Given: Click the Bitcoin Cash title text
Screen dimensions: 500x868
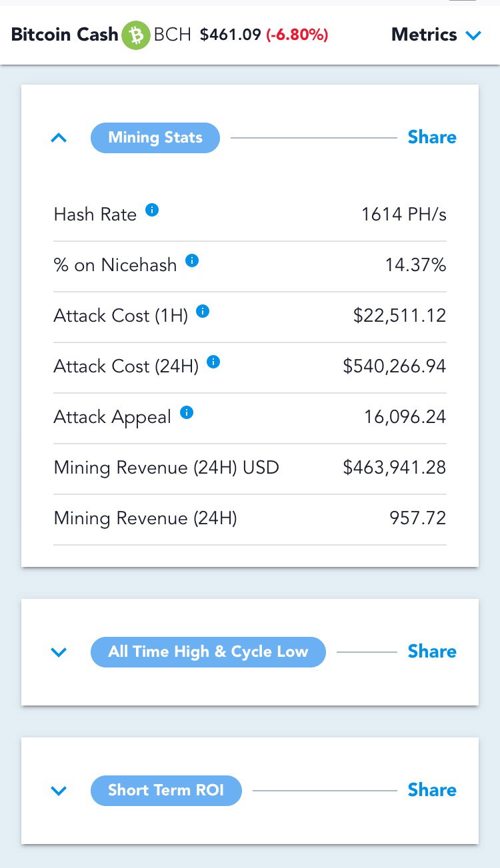Looking at the screenshot, I should 65,35.
